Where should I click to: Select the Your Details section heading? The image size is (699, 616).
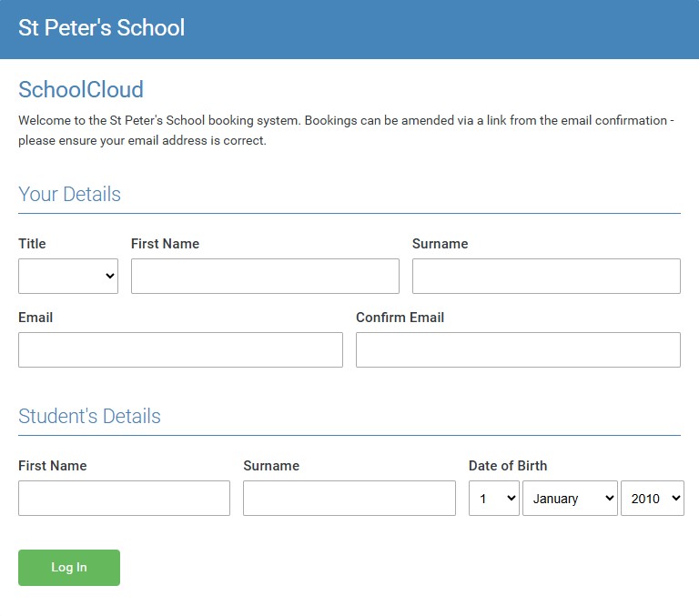point(69,194)
